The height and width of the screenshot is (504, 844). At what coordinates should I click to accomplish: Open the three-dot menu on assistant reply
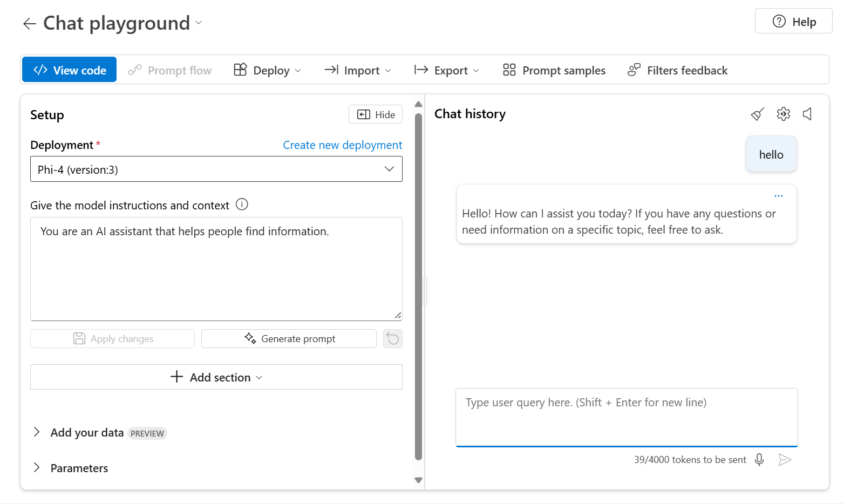point(779,196)
